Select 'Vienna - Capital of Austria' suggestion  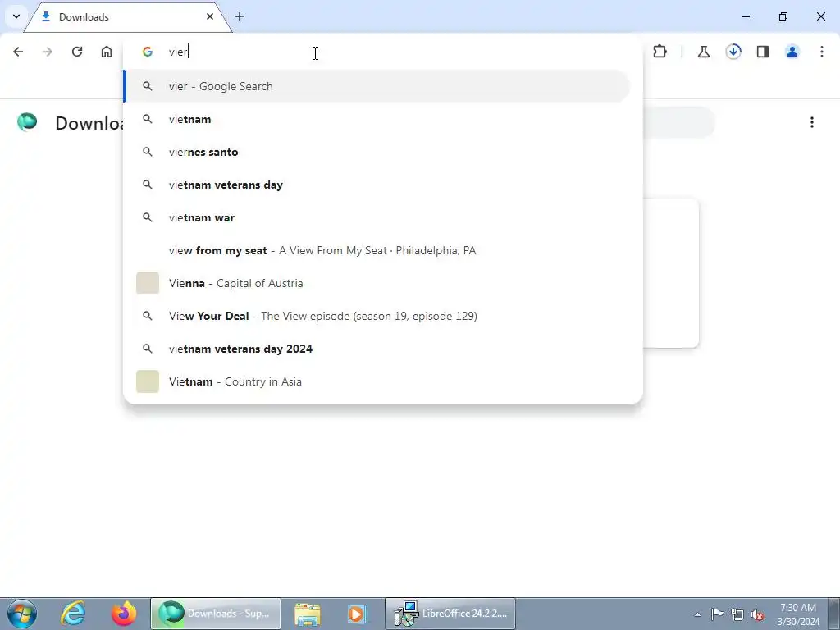(377, 283)
